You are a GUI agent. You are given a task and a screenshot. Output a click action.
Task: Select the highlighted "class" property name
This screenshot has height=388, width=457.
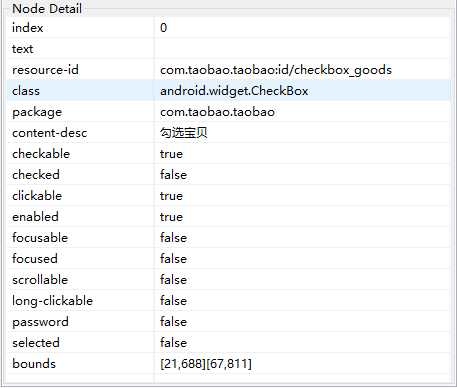[26, 91]
